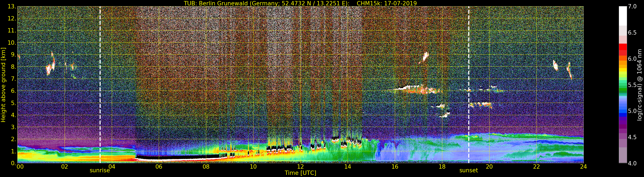Select the "4." height tick label
644x177 pixels.
click(14, 115)
